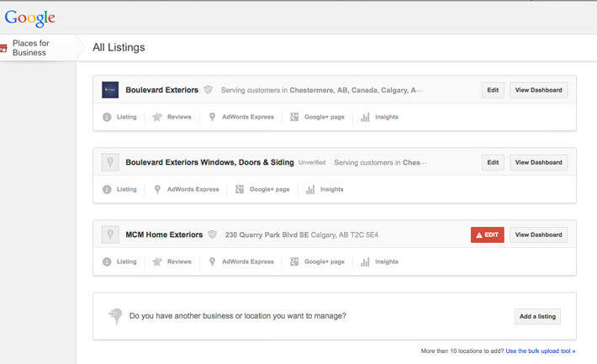Open Boulevard Exteriors listing thumbnail
The image size is (597, 364).
click(x=110, y=90)
